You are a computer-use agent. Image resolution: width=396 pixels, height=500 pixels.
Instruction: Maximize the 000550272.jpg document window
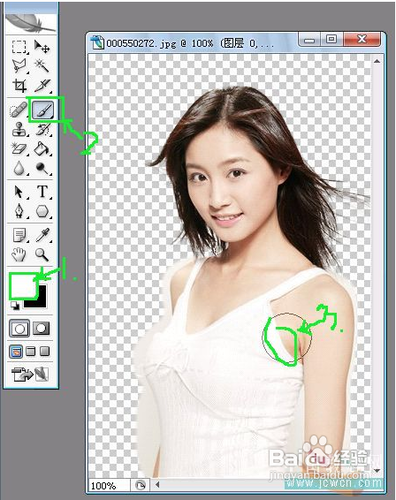331,40
